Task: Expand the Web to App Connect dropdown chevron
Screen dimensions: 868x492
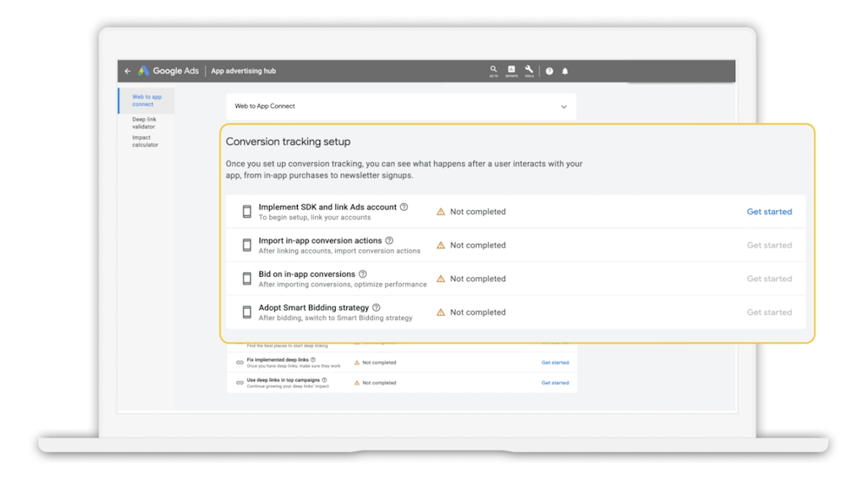Action: (x=563, y=107)
